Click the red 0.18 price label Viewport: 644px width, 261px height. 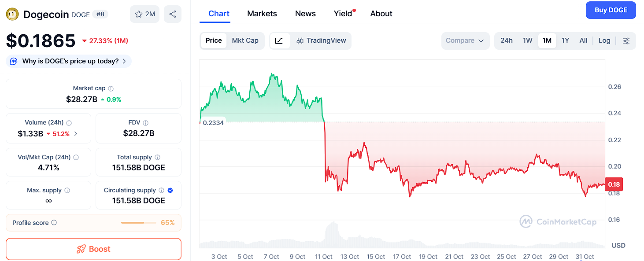click(x=613, y=184)
